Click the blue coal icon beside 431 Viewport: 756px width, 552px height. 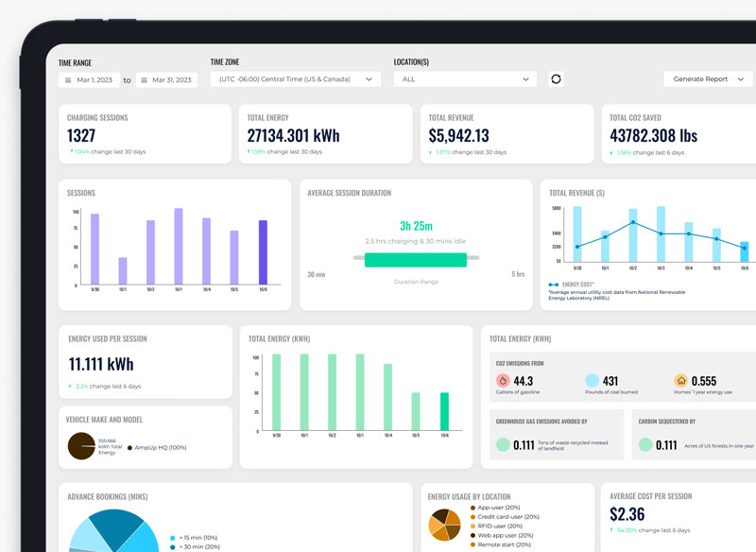593,380
